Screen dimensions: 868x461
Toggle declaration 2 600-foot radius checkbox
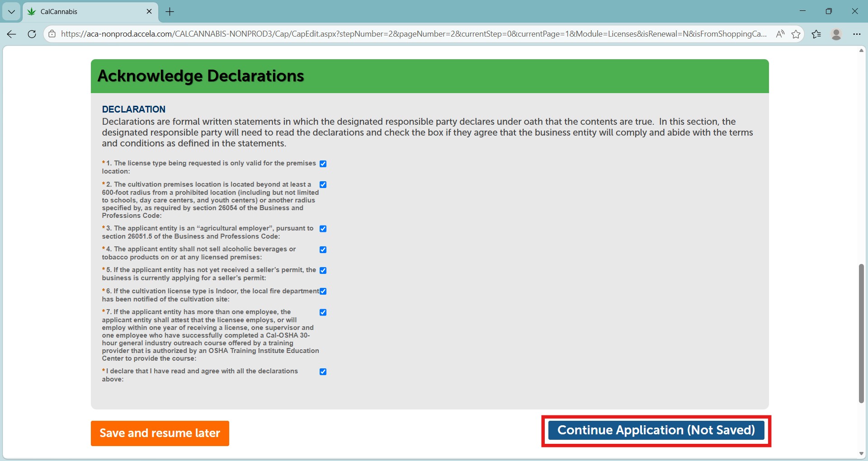click(x=323, y=184)
